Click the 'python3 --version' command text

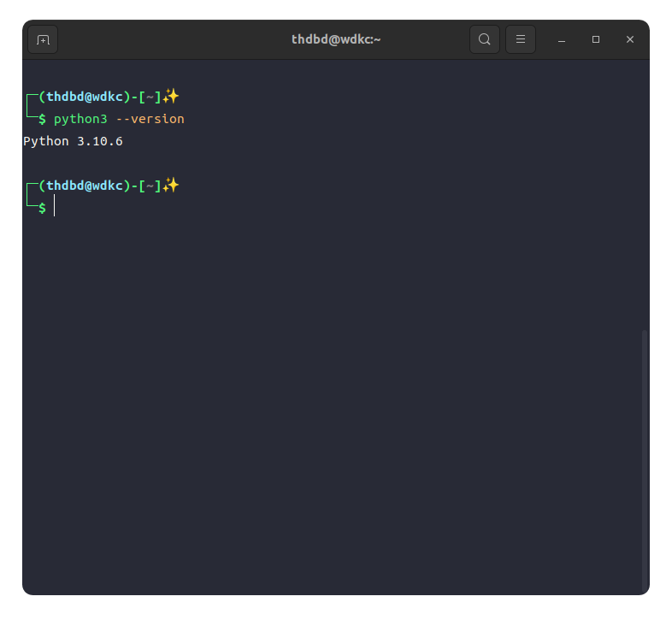click(x=119, y=119)
